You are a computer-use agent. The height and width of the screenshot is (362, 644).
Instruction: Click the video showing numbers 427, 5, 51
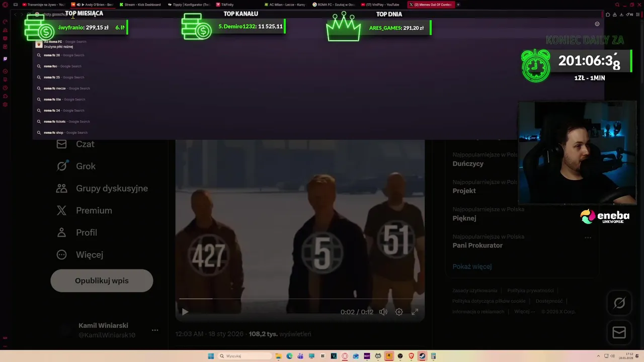pos(300,230)
